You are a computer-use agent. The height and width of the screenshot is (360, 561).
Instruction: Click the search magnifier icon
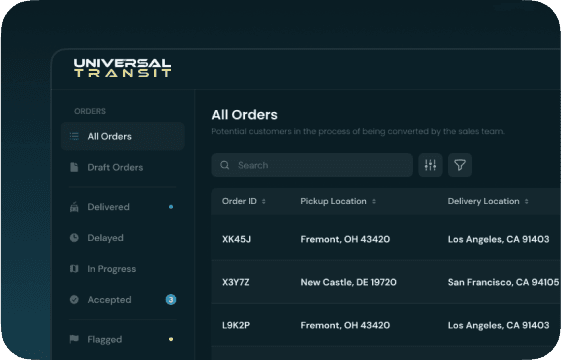(x=225, y=165)
